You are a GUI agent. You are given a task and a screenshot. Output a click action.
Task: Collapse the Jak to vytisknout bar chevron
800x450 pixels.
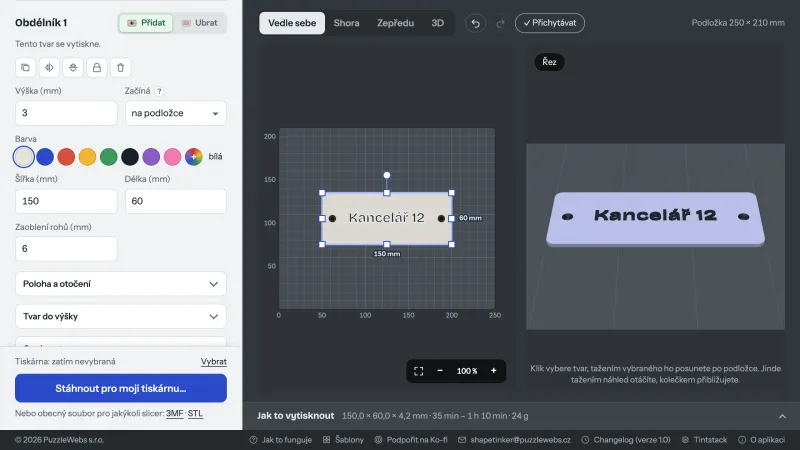pyautogui.click(x=782, y=416)
